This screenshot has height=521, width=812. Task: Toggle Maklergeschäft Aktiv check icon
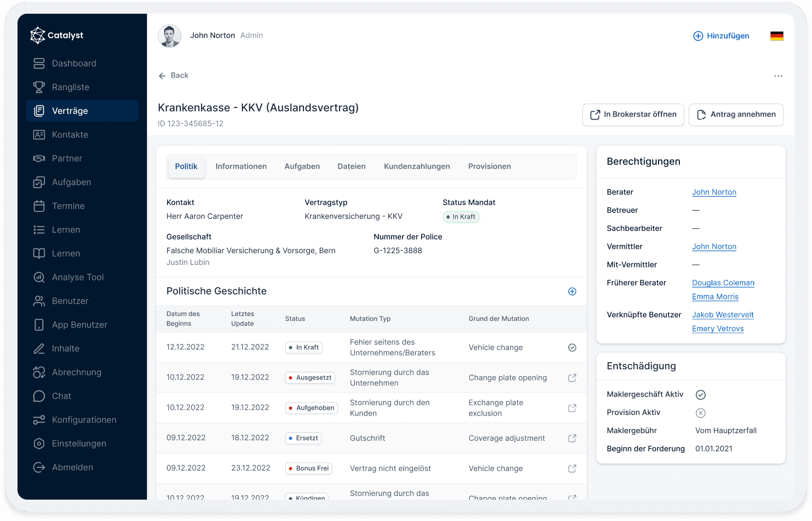700,395
